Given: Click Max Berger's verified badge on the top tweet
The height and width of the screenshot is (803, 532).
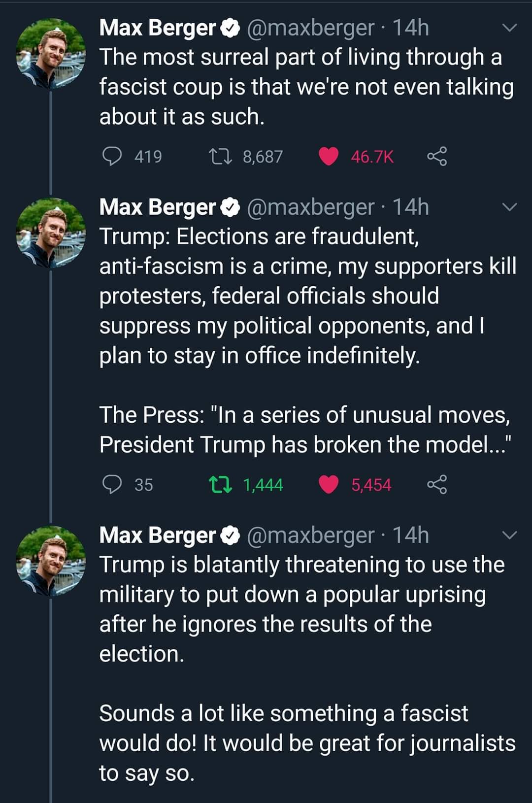Looking at the screenshot, I should coord(230,28).
